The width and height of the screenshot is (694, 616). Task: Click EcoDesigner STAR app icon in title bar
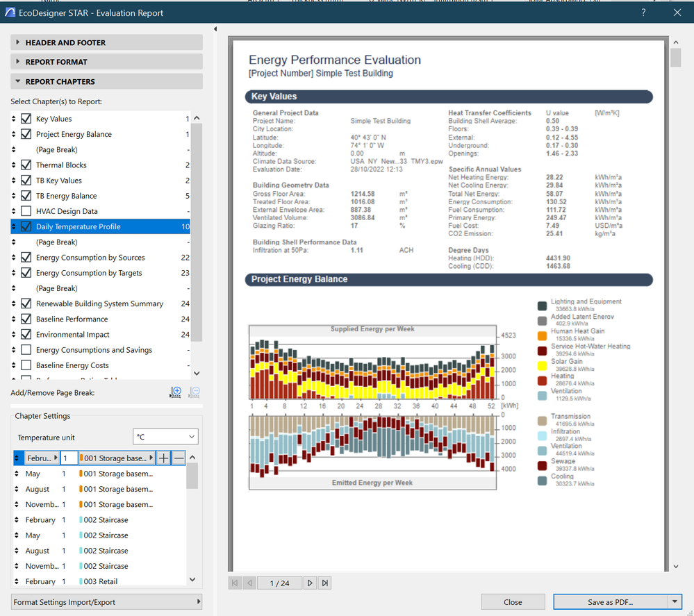tap(10, 13)
